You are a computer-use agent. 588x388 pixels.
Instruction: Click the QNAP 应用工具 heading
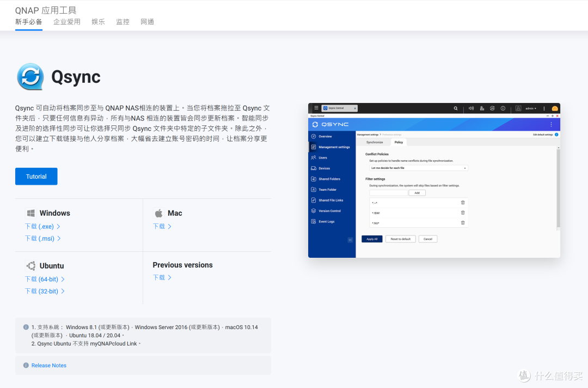coord(46,10)
